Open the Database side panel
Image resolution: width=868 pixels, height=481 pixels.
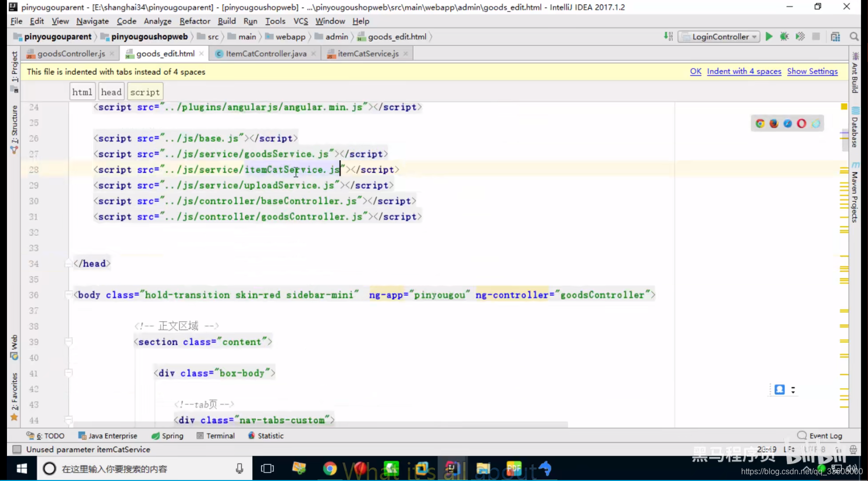click(x=855, y=127)
